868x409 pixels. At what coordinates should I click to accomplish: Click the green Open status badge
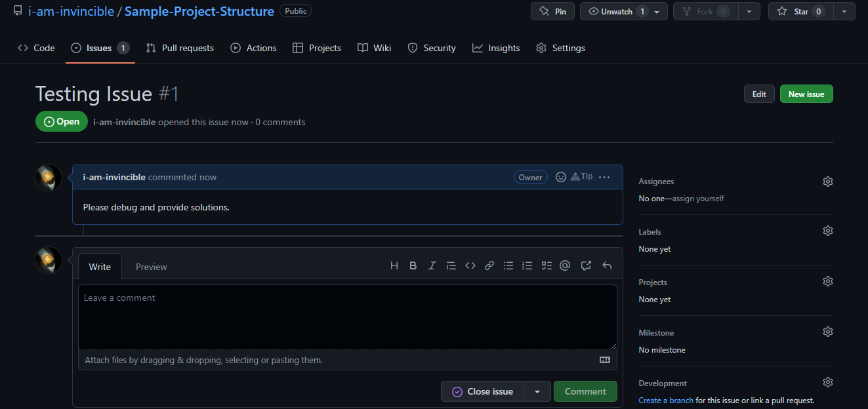click(x=62, y=122)
